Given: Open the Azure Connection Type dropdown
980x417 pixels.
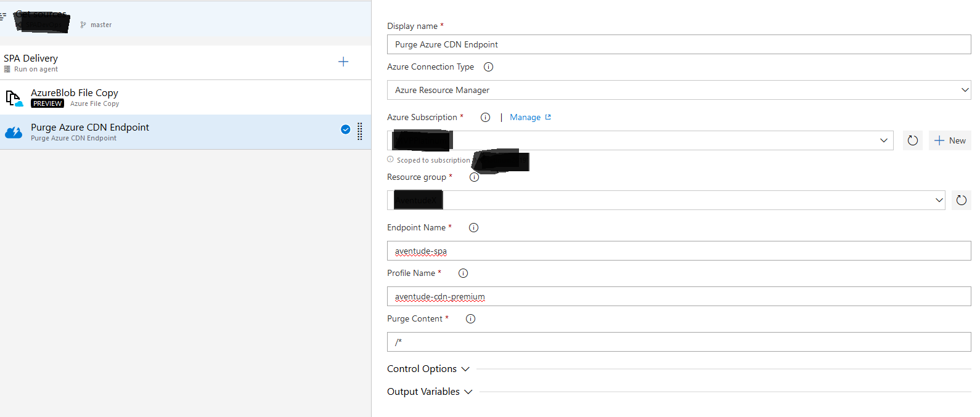Looking at the screenshot, I should point(678,90).
